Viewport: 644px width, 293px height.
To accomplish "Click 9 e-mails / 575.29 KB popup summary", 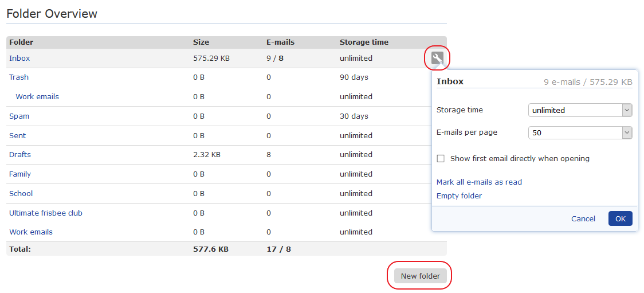I will coord(588,82).
